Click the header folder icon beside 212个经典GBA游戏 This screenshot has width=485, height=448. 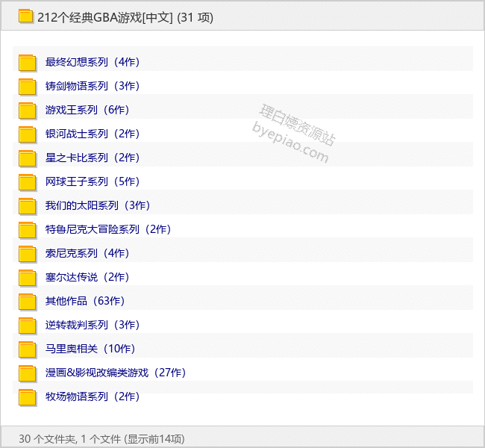(25, 16)
